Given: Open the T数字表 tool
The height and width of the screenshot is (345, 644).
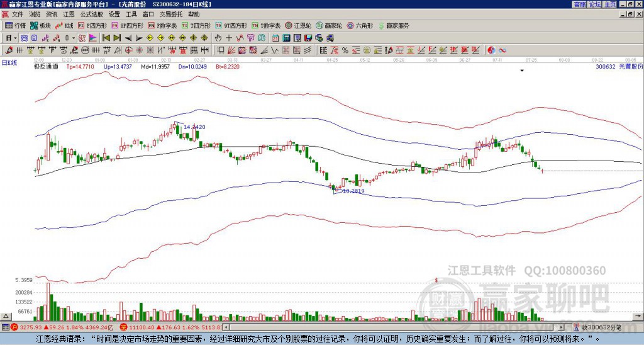Looking at the screenshot, I should pos(266,25).
